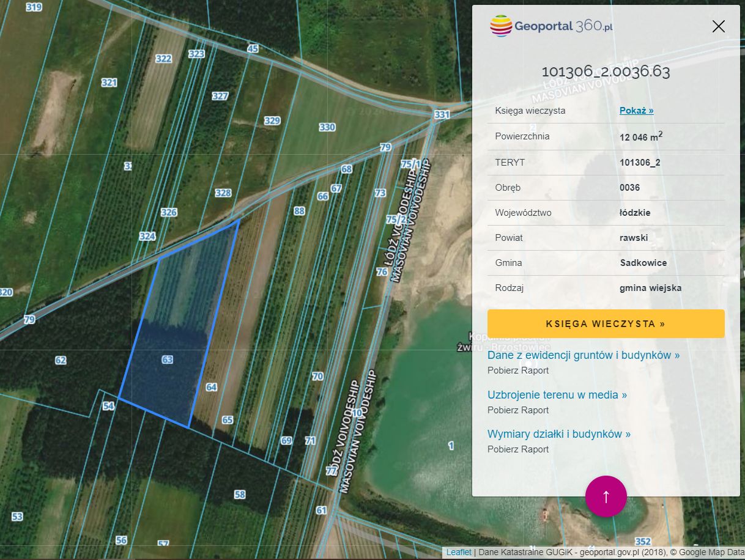Click the Gmina value Sadkowice
745x560 pixels.
pos(643,263)
